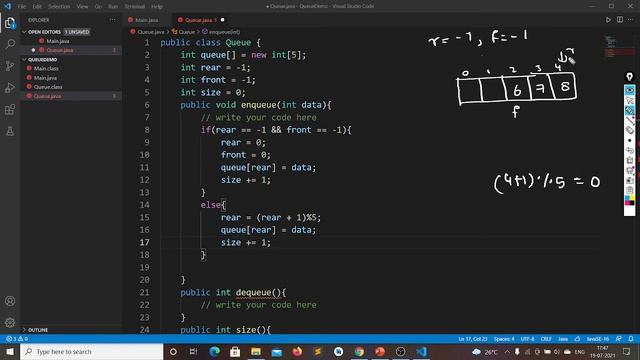Screen dimensions: 640x360
Task: Change indentation via Spaces: 4
Action: [504, 339]
